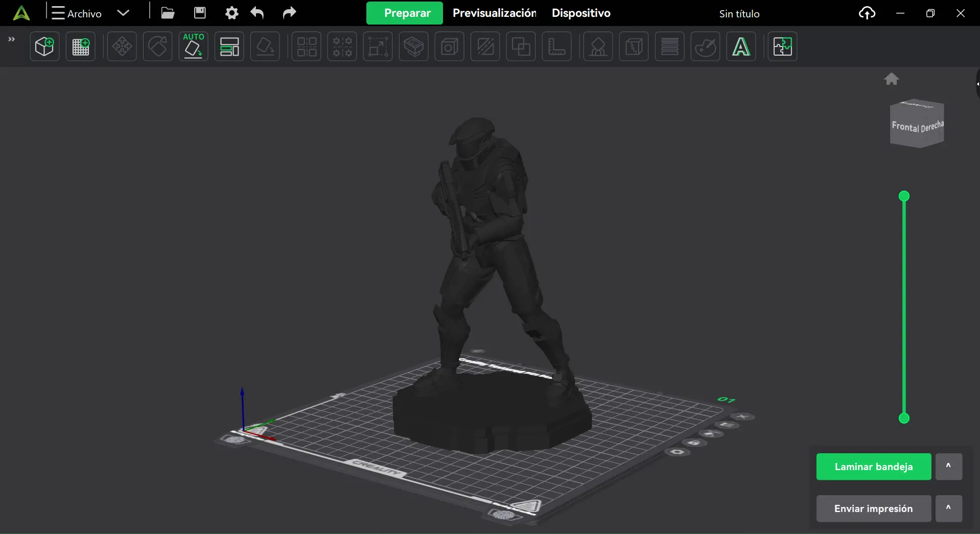This screenshot has height=534, width=980.
Task: Select the Move tool
Action: pyautogui.click(x=122, y=47)
